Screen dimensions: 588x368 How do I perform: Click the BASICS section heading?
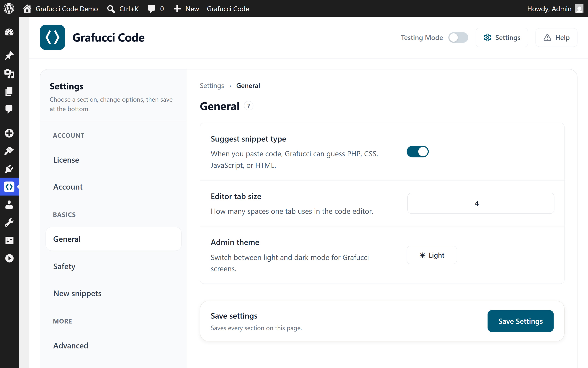click(64, 214)
